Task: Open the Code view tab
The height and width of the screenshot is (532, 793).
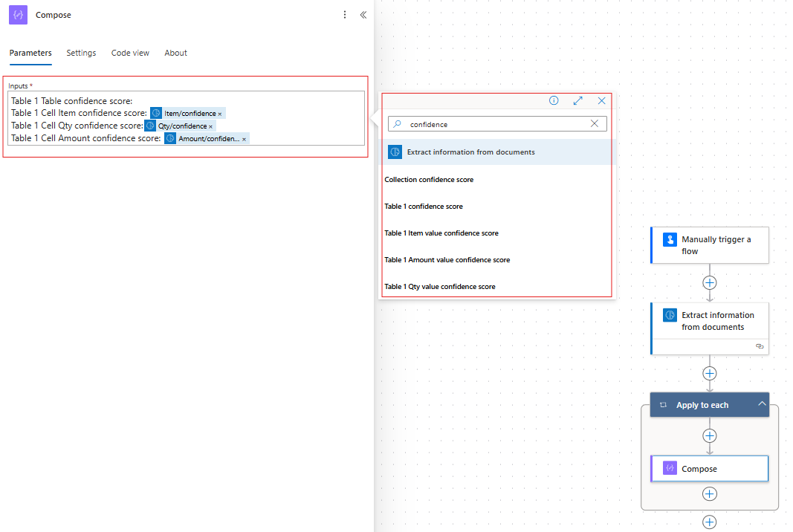Action: point(130,53)
